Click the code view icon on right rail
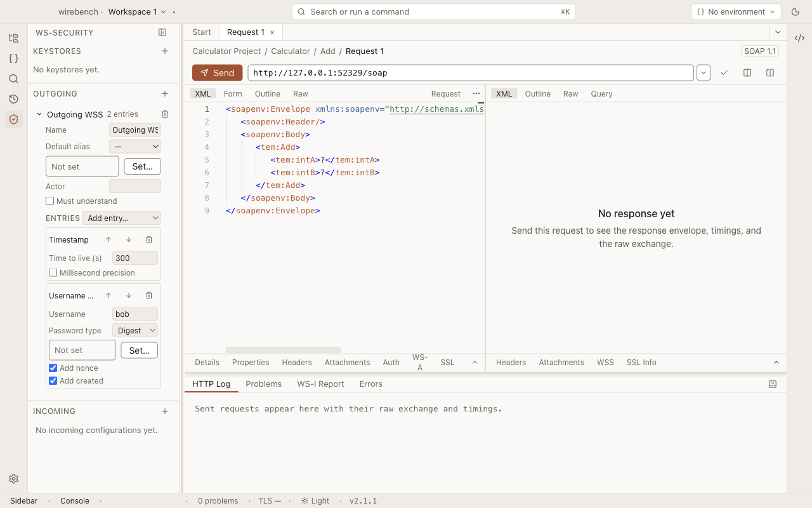 799,37
